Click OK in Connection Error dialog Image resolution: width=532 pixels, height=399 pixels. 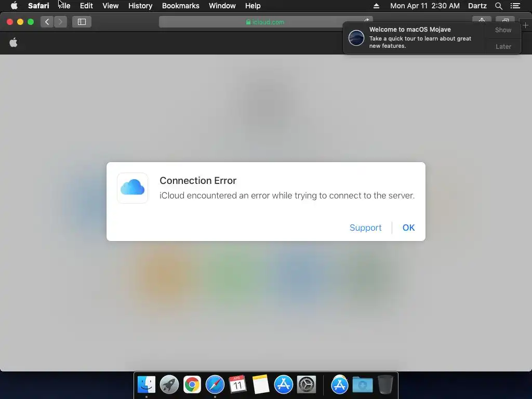tap(408, 228)
